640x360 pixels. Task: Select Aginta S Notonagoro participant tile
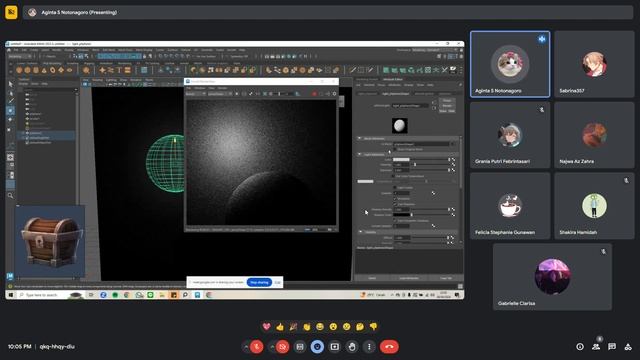click(x=510, y=64)
